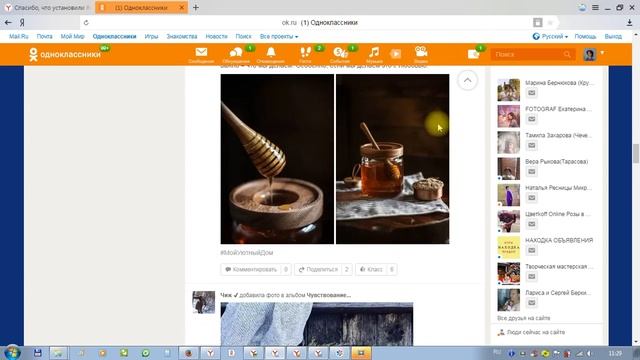The image size is (640, 360).
Task: Open Почта in top portal menu
Action: pyautogui.click(x=44, y=36)
